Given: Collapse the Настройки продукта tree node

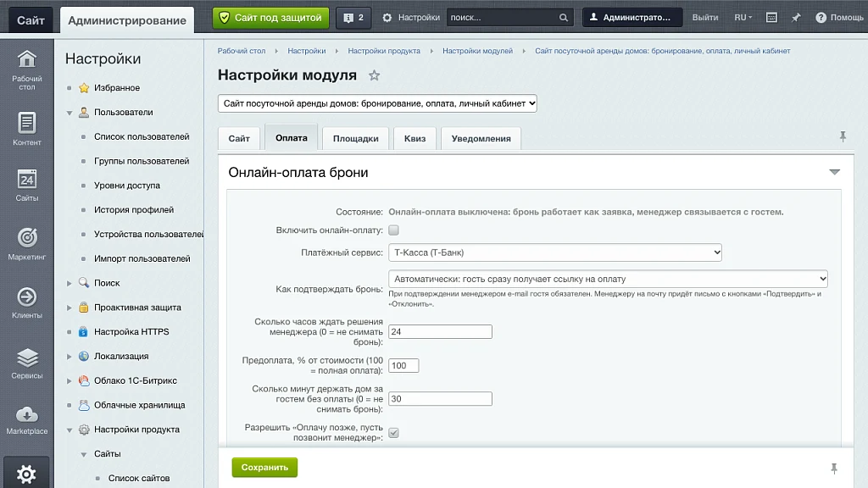Looking at the screenshot, I should (70, 430).
